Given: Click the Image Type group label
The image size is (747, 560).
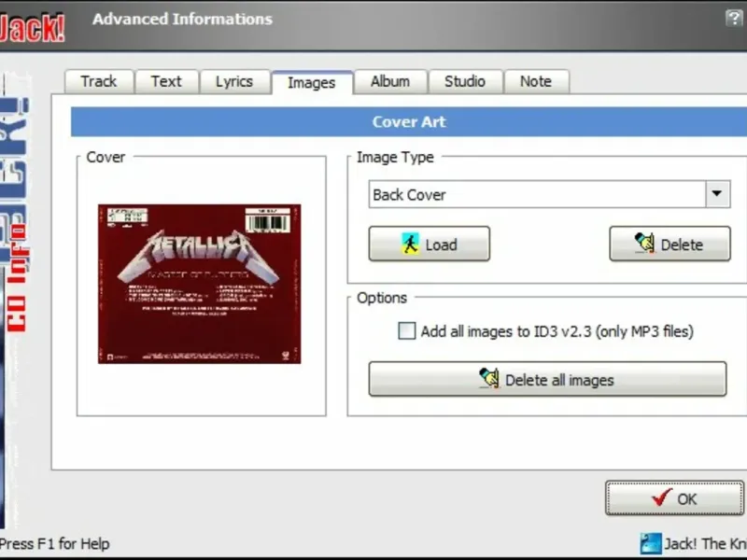Looking at the screenshot, I should (x=395, y=157).
